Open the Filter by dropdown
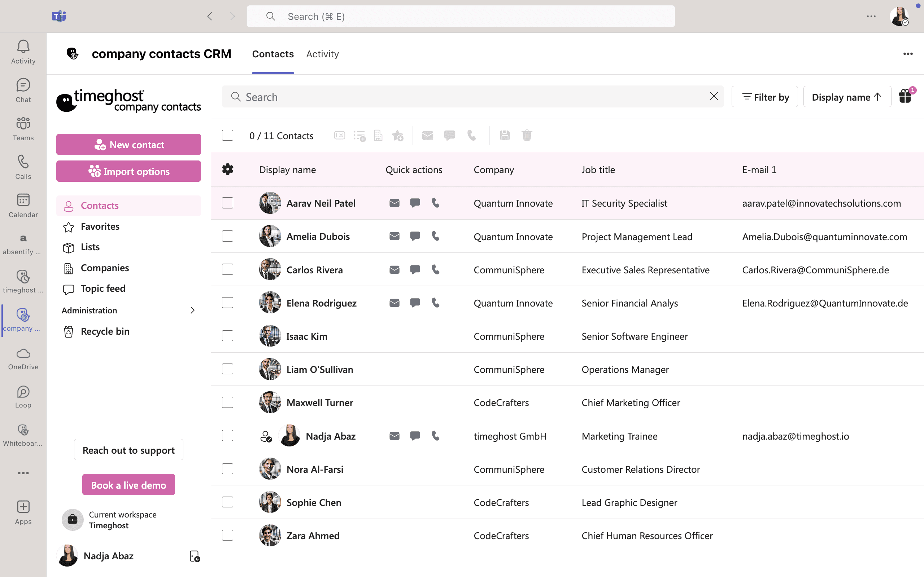Image resolution: width=924 pixels, height=577 pixels. coord(764,97)
